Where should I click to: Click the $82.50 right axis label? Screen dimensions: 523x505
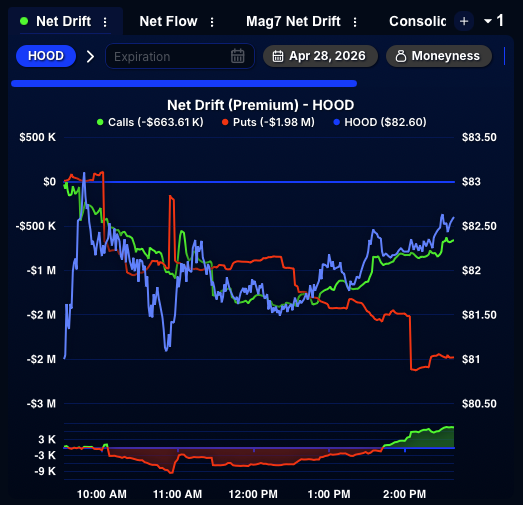pyautogui.click(x=479, y=226)
